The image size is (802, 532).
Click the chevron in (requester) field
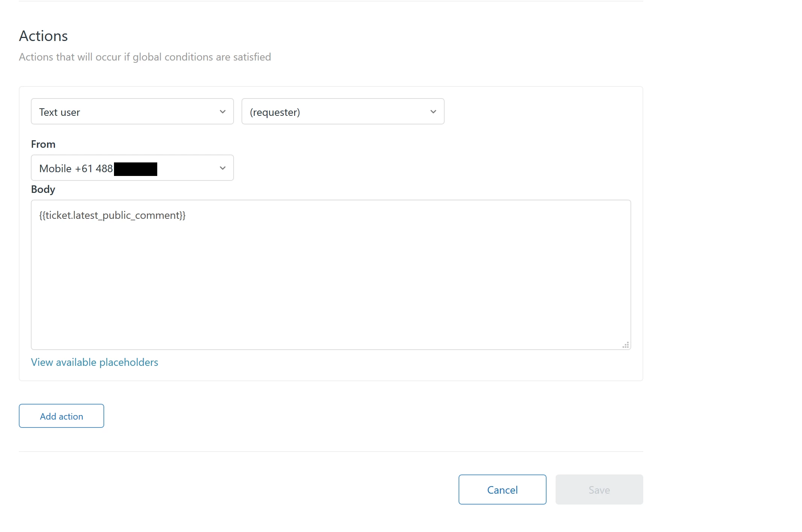pyautogui.click(x=433, y=112)
